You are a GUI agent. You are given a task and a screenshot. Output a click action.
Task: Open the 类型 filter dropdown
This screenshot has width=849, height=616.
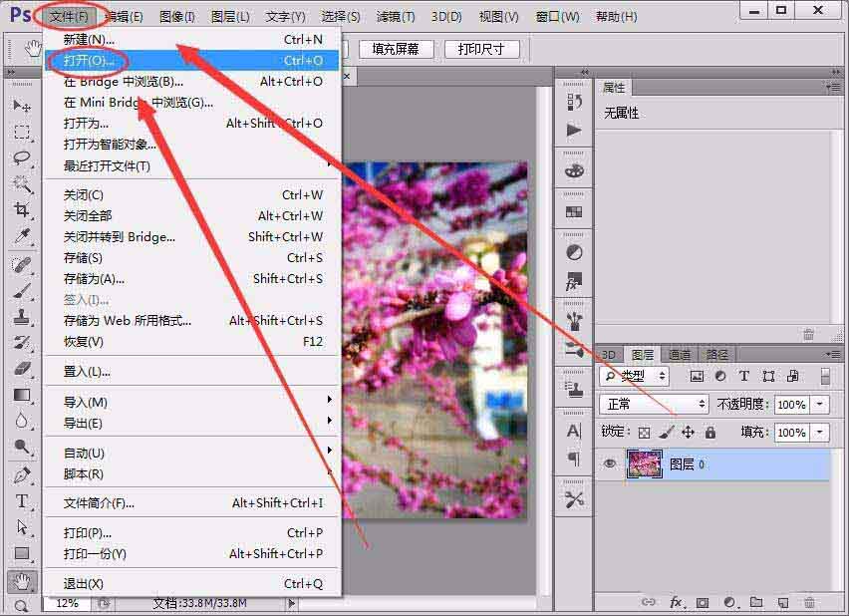pyautogui.click(x=637, y=377)
